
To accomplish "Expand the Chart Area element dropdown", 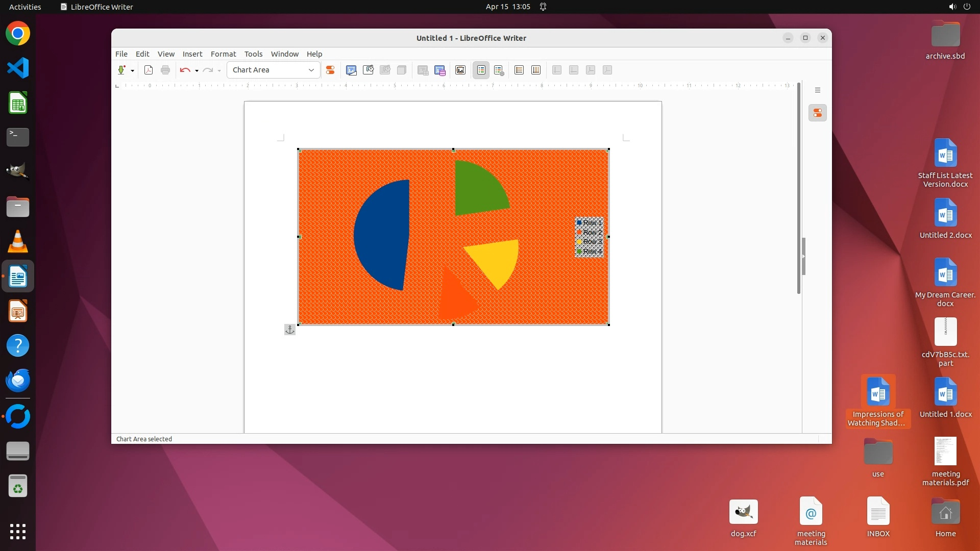I will pyautogui.click(x=311, y=70).
